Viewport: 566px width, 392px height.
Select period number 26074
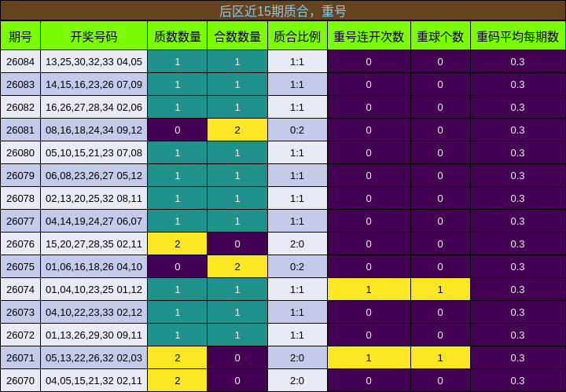tap(20, 289)
